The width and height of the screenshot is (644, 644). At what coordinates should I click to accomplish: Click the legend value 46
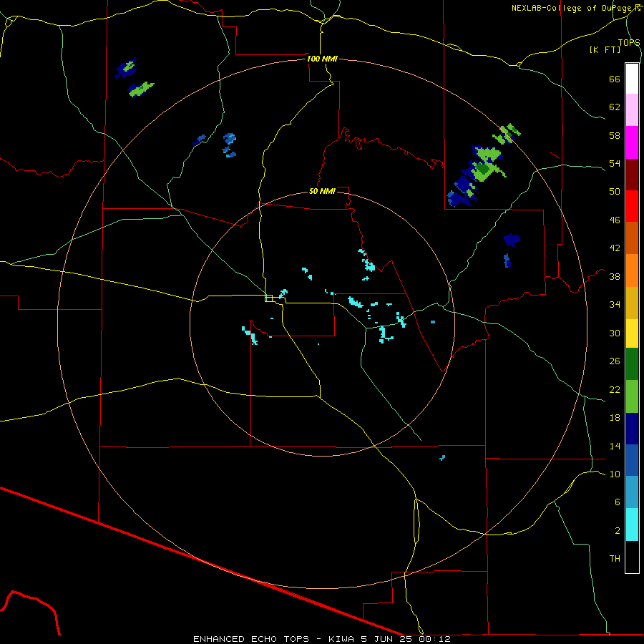pos(615,220)
